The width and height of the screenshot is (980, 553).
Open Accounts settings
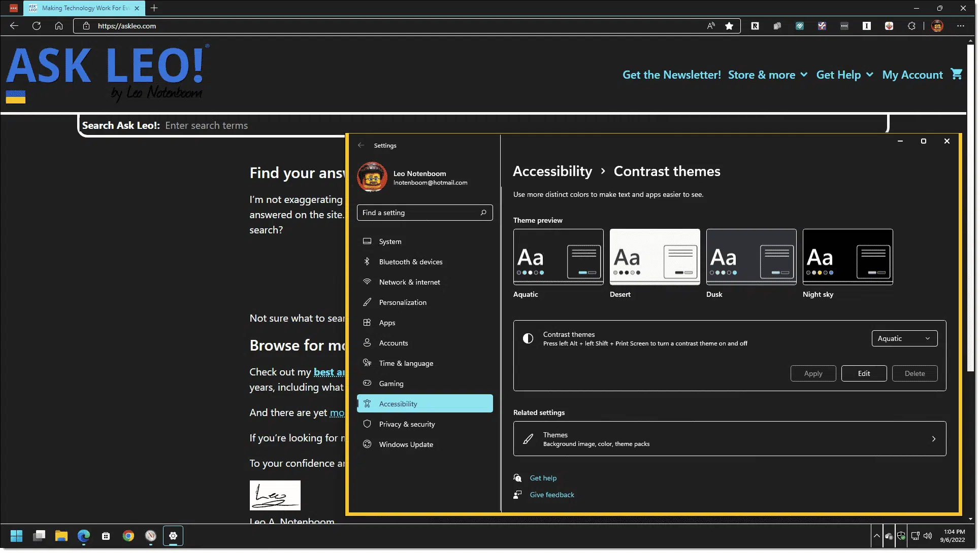(x=424, y=343)
